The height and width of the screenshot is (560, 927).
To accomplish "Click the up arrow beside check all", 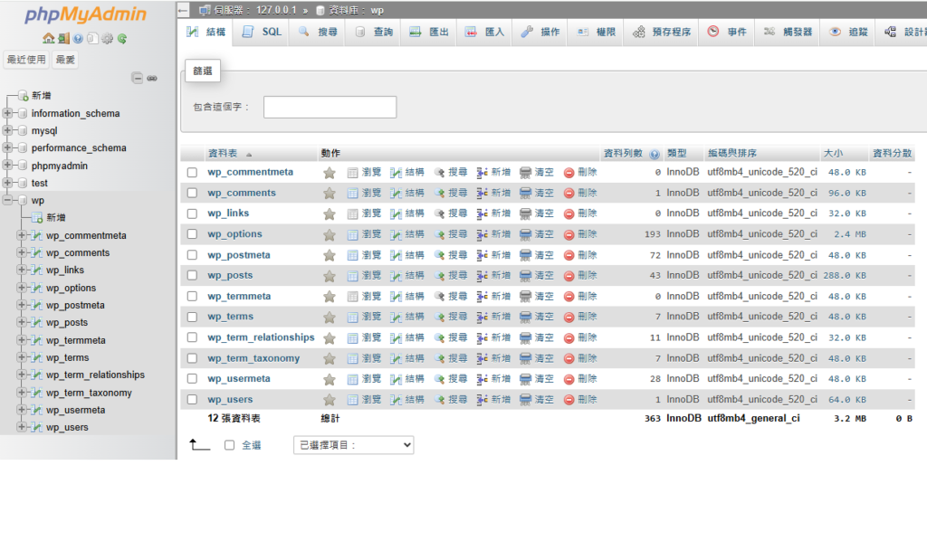I will pos(199,444).
